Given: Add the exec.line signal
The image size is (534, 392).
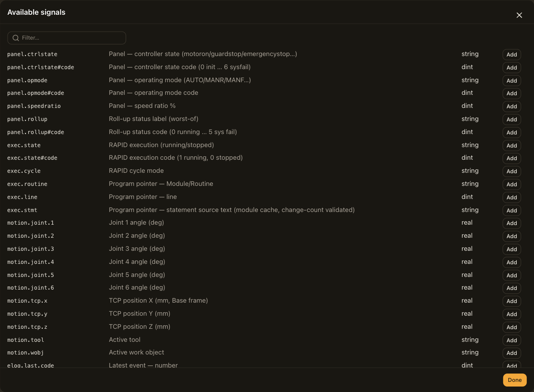Looking at the screenshot, I should pos(512,197).
